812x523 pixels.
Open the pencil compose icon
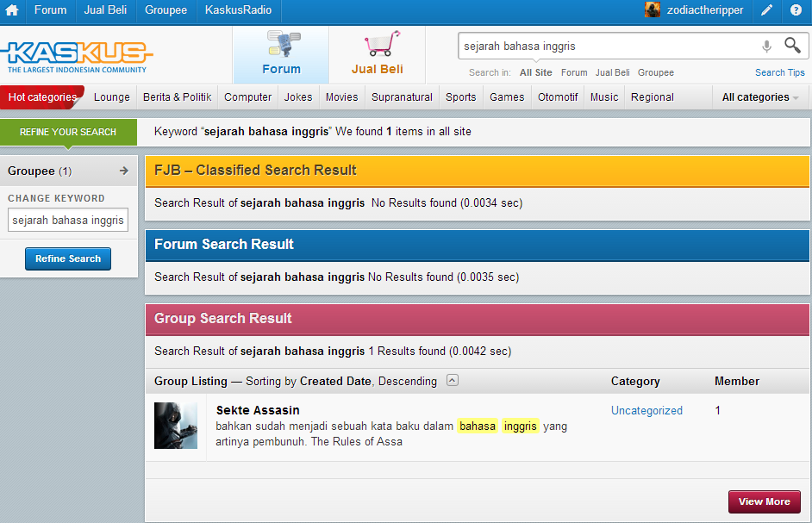pyautogui.click(x=767, y=10)
